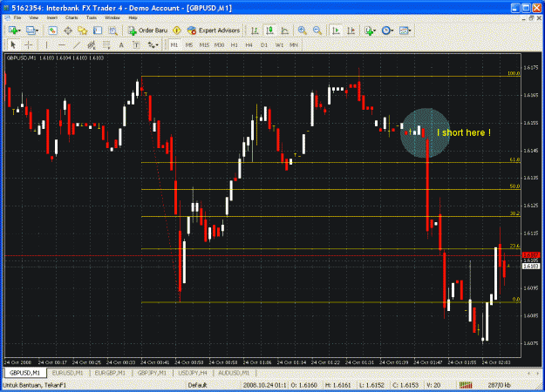Viewport: 545px width, 392px height.
Task: Open the View menu
Action: 34,17
